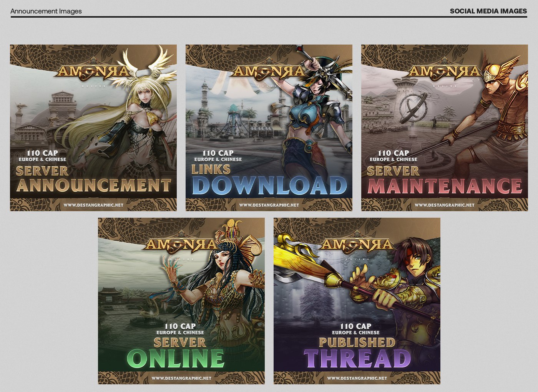Open the website URL under Server Announcement
This screenshot has width=538, height=392.
click(93, 205)
